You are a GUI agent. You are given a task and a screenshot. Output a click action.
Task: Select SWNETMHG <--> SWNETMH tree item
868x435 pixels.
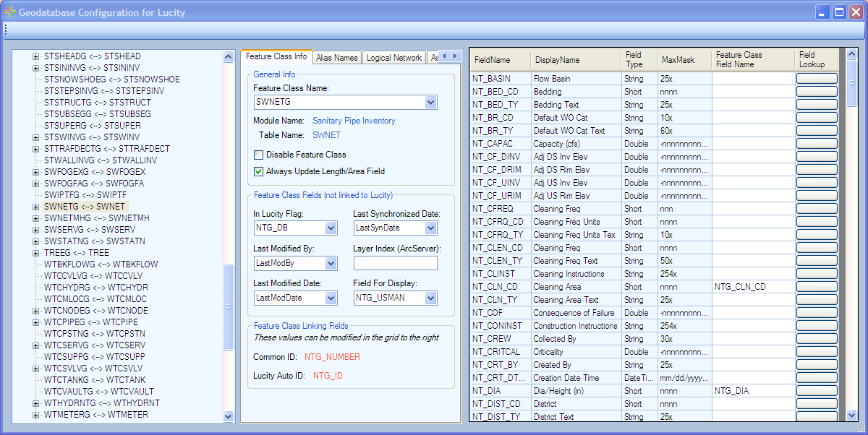[x=96, y=218]
